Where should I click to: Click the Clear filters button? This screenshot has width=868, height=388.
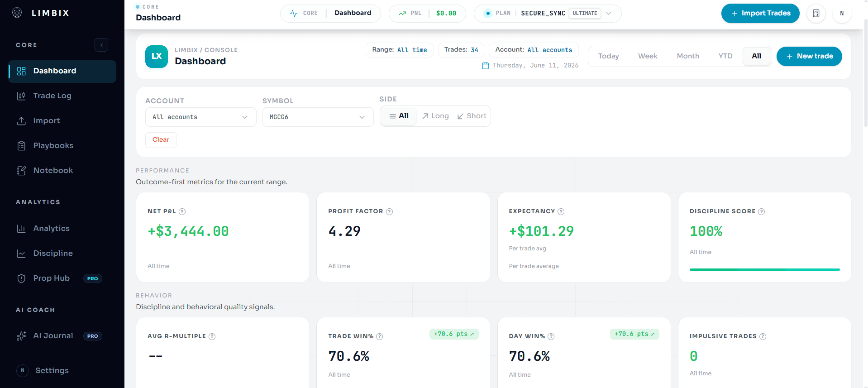(161, 140)
